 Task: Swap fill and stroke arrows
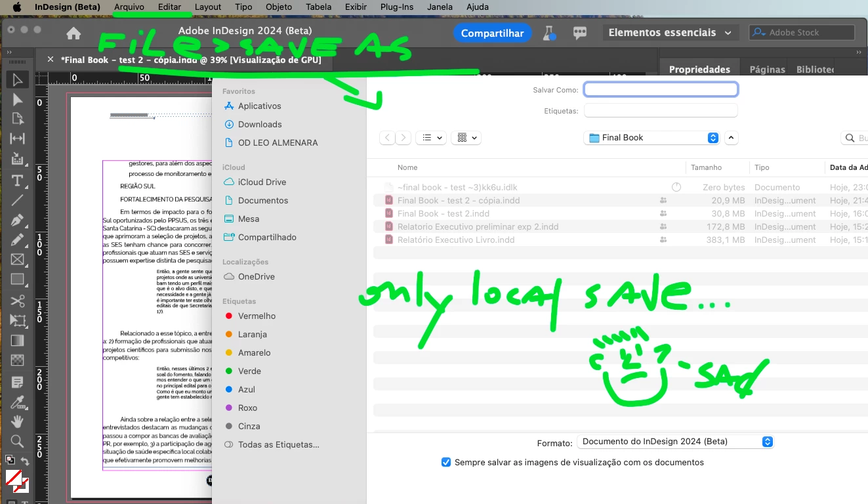pyautogui.click(x=25, y=461)
